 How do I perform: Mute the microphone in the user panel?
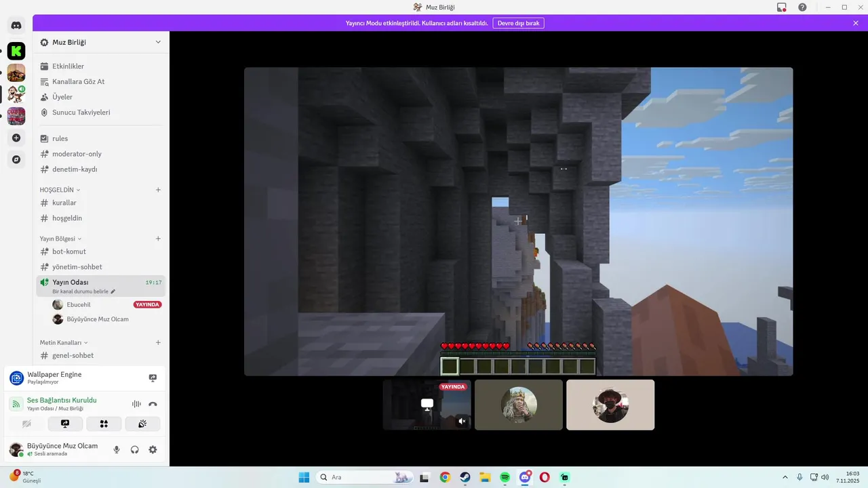(117, 449)
